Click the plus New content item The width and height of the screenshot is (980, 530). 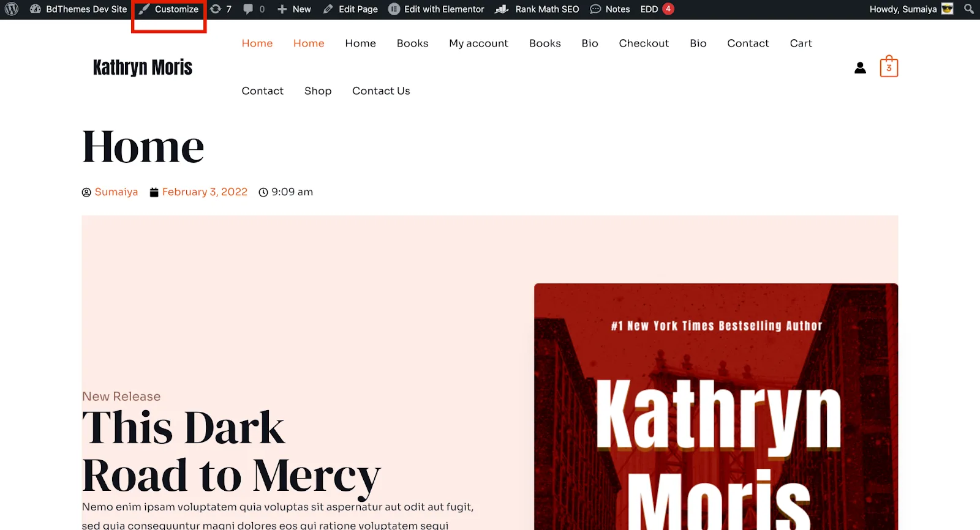(294, 9)
